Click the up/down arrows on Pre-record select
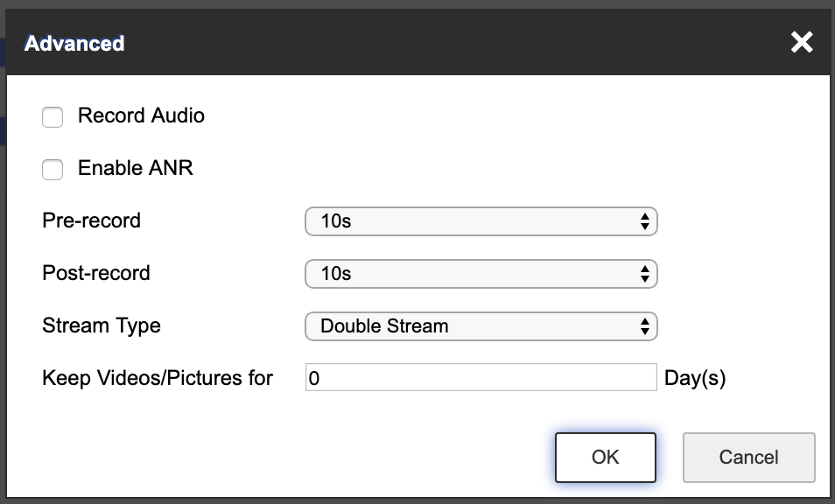Screen dimensions: 835x504 (644, 221)
